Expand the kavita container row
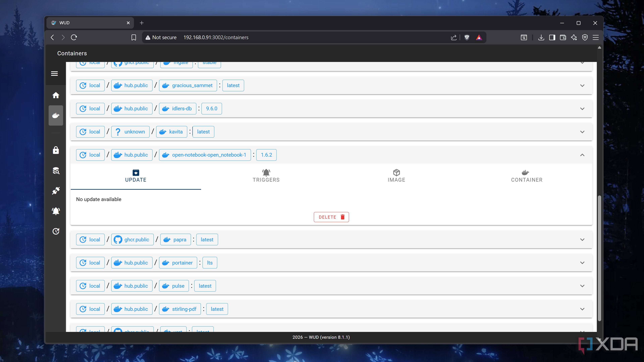The image size is (644, 362). pyautogui.click(x=582, y=132)
